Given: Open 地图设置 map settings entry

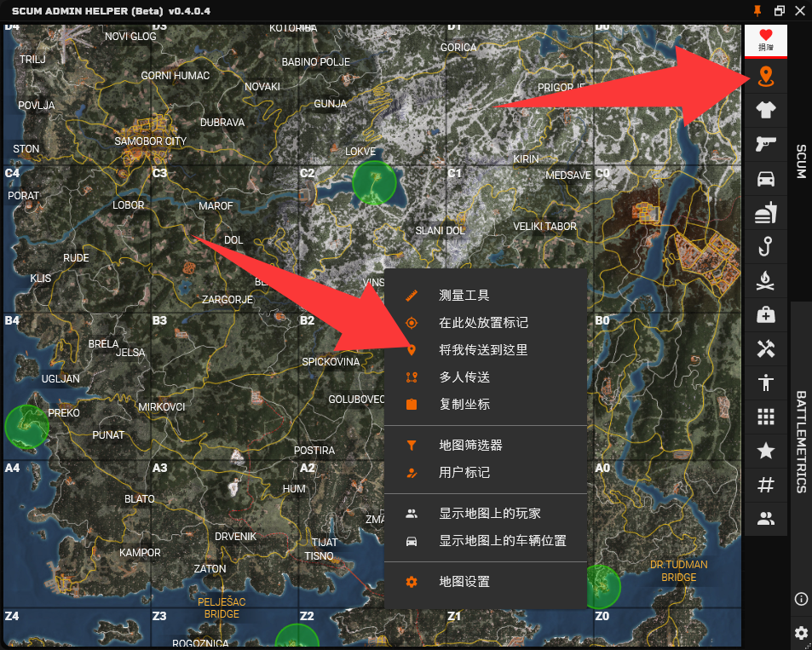Looking at the screenshot, I should point(485,582).
